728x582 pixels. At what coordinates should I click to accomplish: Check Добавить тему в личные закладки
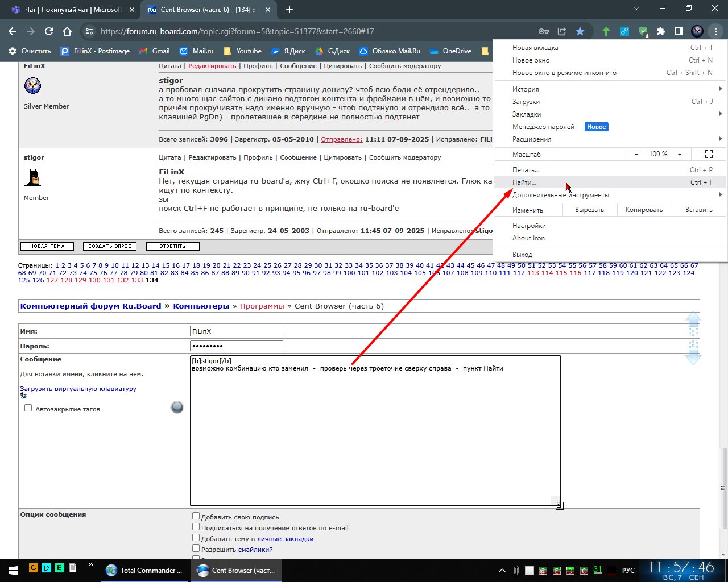point(196,538)
